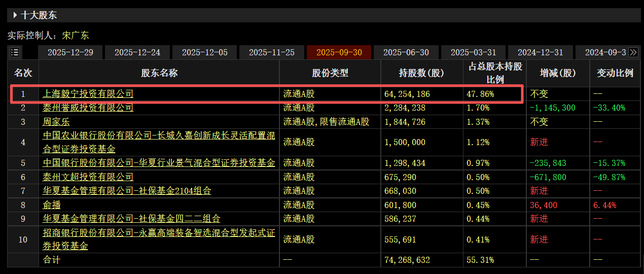Open the list view icon beside date tabs

pyautogui.click(x=15, y=52)
